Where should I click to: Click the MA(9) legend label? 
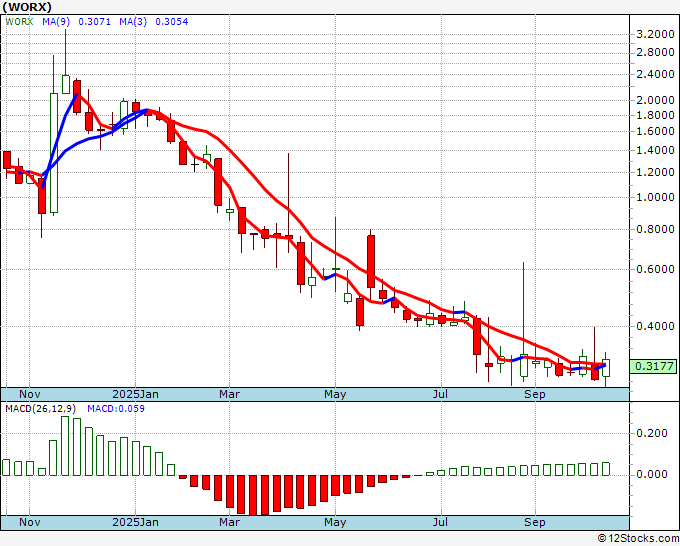coord(56,22)
